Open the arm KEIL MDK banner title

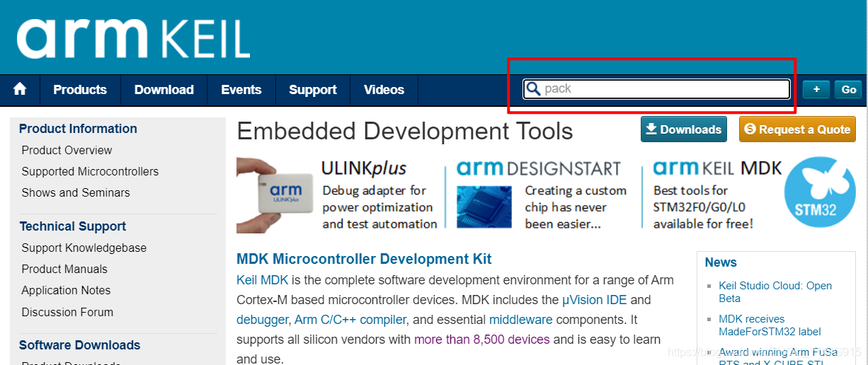click(717, 168)
